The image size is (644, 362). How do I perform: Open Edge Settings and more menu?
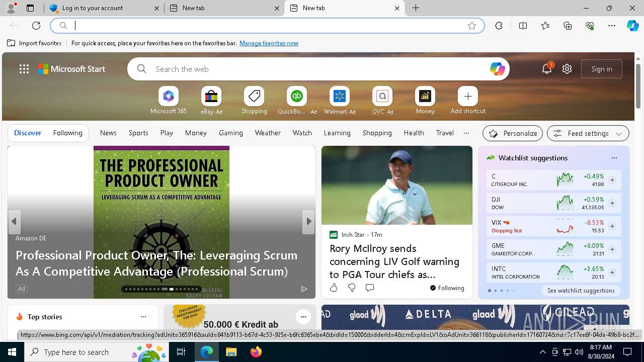(x=612, y=26)
